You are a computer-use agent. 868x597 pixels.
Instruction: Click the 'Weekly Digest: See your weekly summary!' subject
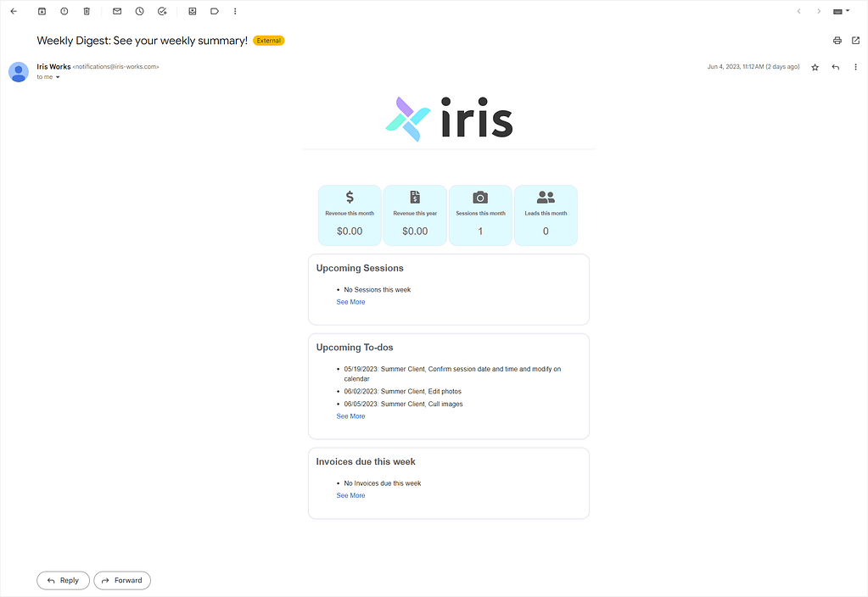[143, 41]
